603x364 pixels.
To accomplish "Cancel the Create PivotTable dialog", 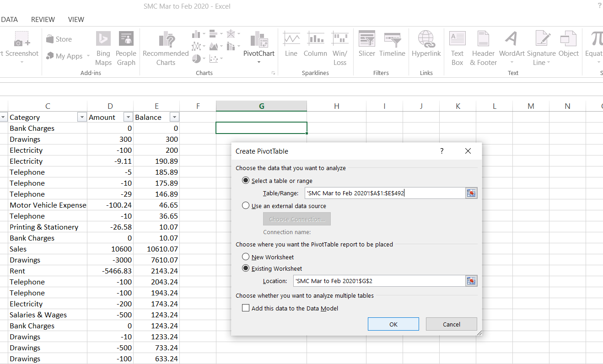I will pyautogui.click(x=451, y=324).
